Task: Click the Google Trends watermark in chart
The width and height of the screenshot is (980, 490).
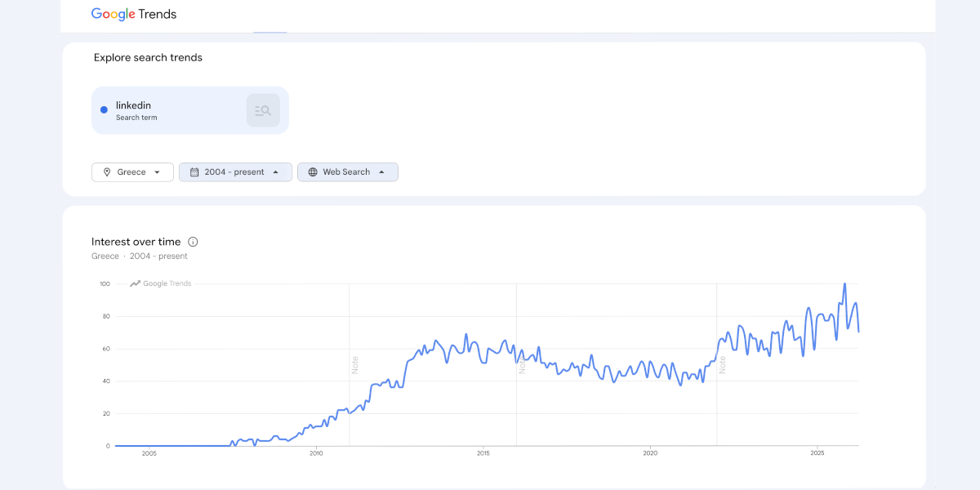Action: (161, 283)
